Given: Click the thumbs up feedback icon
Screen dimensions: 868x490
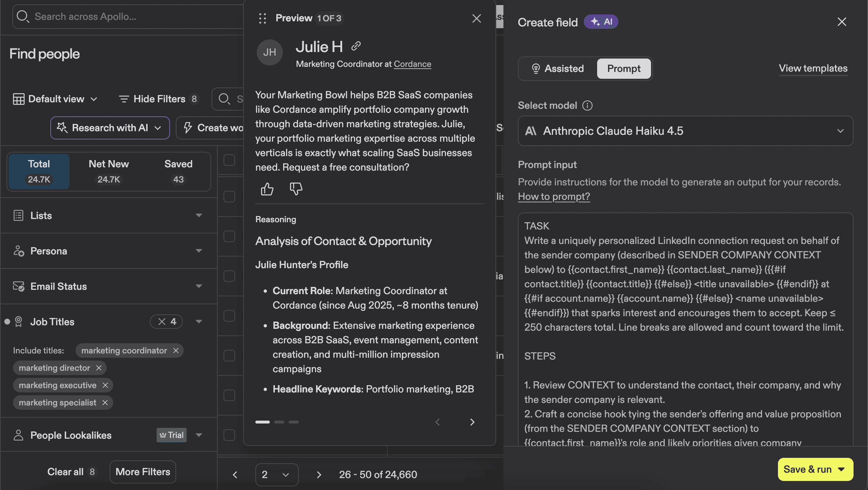Looking at the screenshot, I should [x=267, y=189].
